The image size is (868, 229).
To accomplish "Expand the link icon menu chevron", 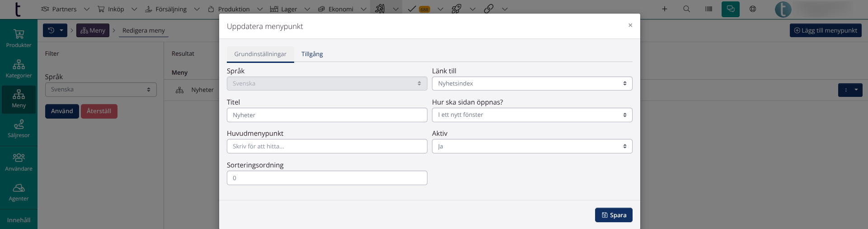I will [x=505, y=9].
